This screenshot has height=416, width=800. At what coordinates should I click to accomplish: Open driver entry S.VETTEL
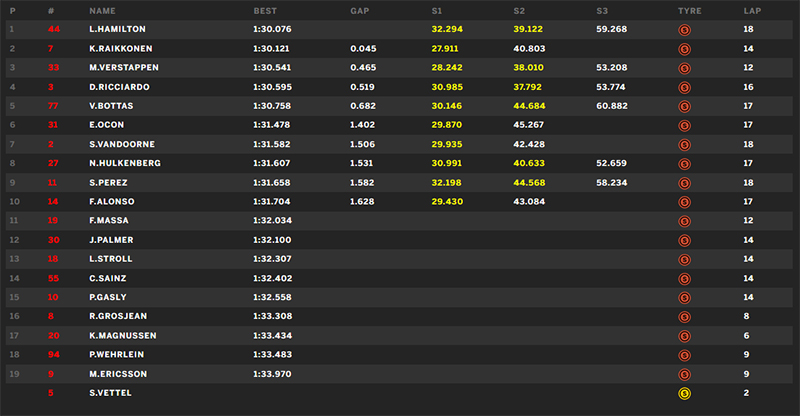click(x=110, y=393)
